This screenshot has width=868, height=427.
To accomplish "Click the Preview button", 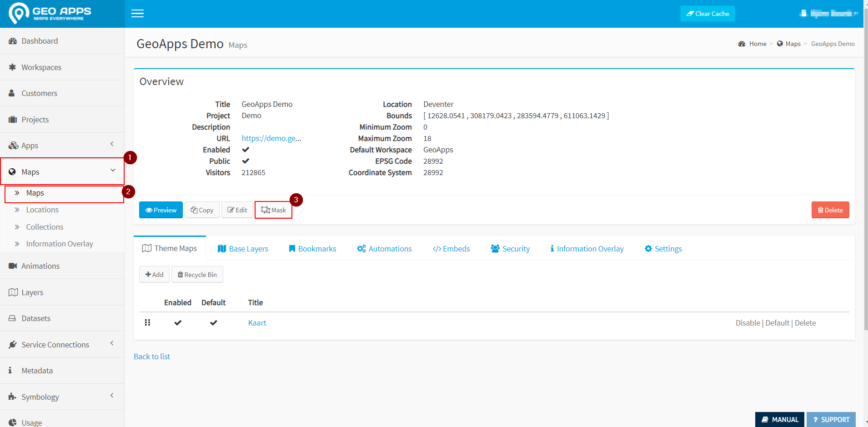I will click(x=161, y=210).
